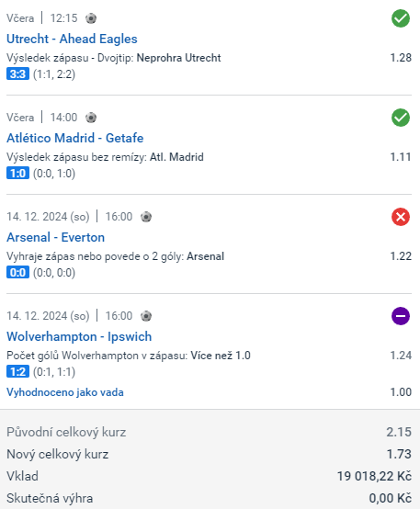Click the 1:2 score badge

point(17,371)
